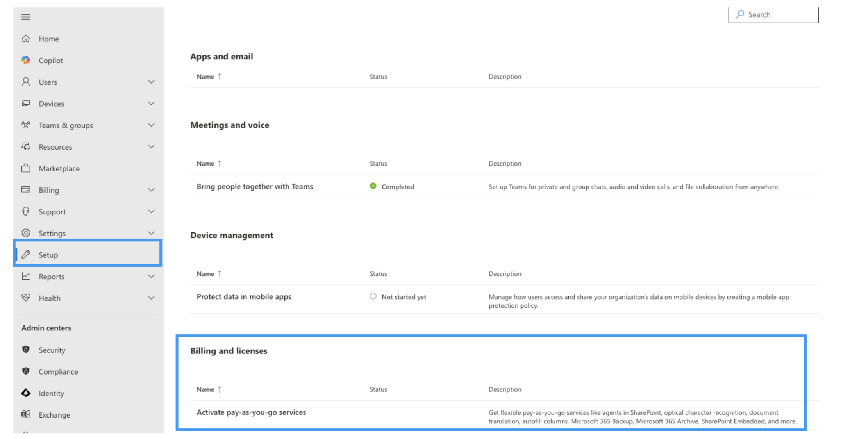Open Marketplace in the navigation
868x439 pixels.
pos(88,168)
